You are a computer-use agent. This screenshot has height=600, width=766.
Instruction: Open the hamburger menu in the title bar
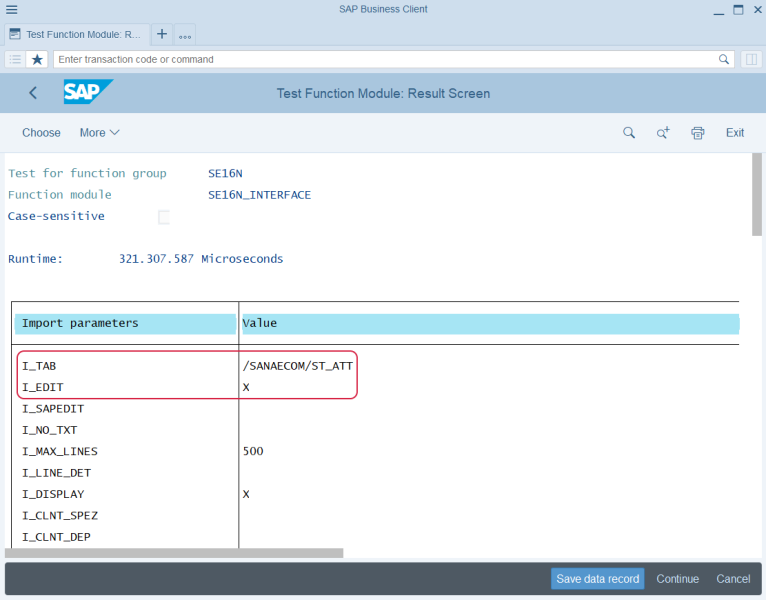11,9
